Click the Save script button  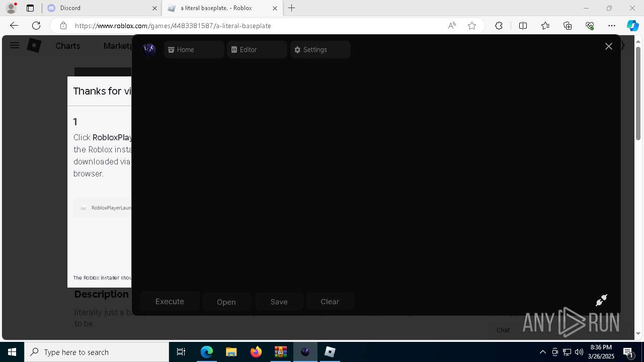click(279, 302)
